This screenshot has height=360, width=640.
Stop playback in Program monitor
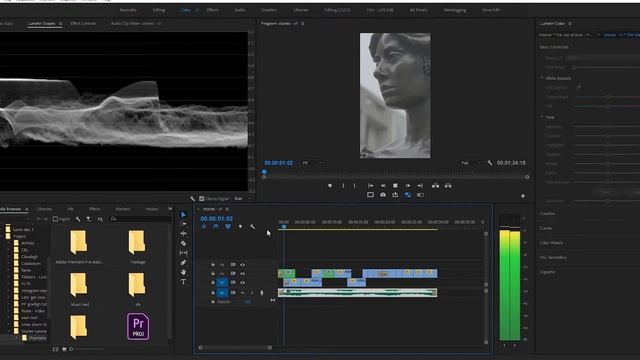point(395,186)
